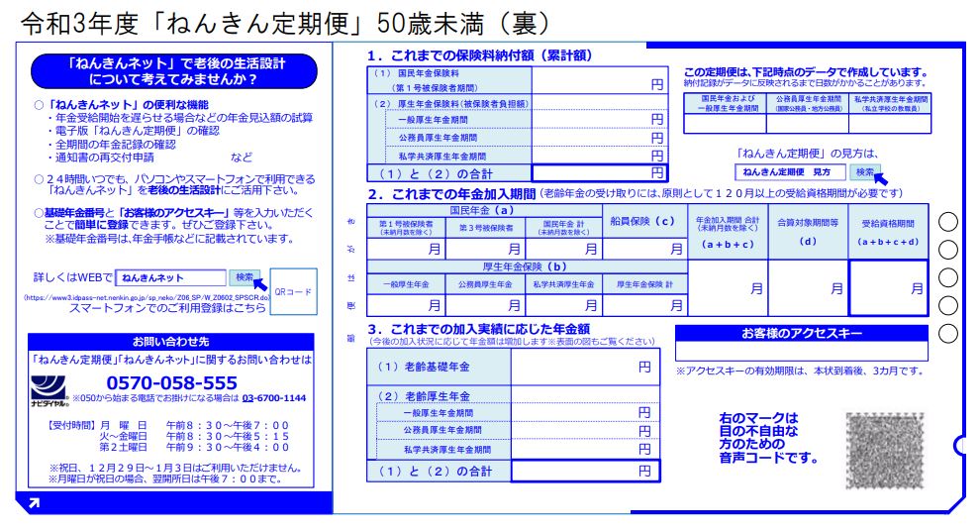Click the document title 令和3年度「ねんきん定期便」50歳未満(裏)
980x531 pixels.
point(287,24)
